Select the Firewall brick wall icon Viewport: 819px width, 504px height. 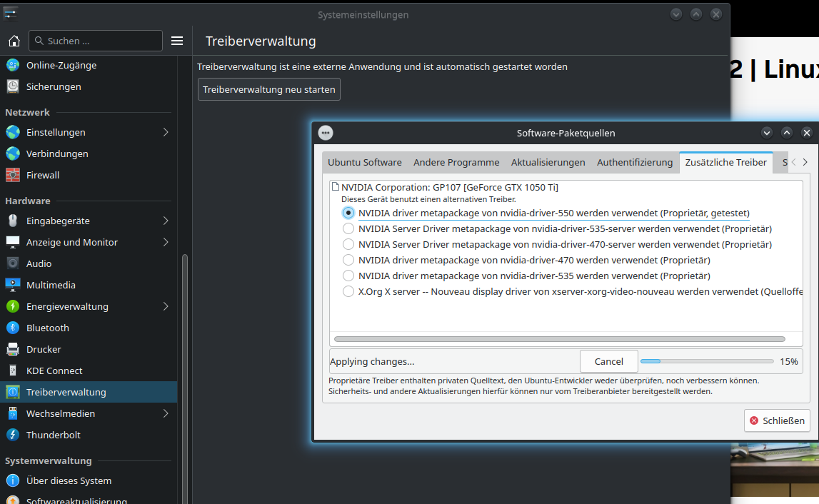(x=13, y=176)
